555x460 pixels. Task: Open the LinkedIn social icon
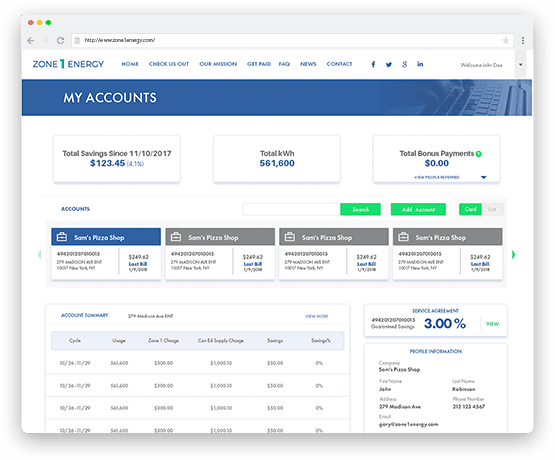coord(420,64)
